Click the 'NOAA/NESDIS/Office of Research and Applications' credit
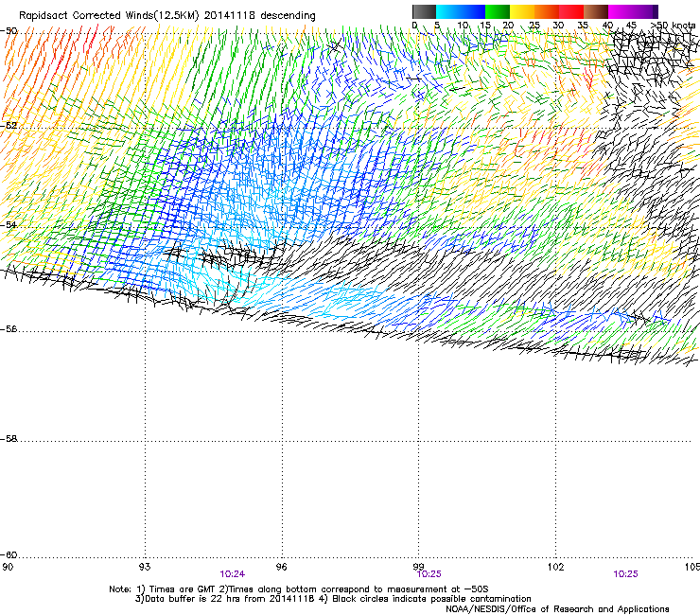The image size is (700, 615). (557, 609)
